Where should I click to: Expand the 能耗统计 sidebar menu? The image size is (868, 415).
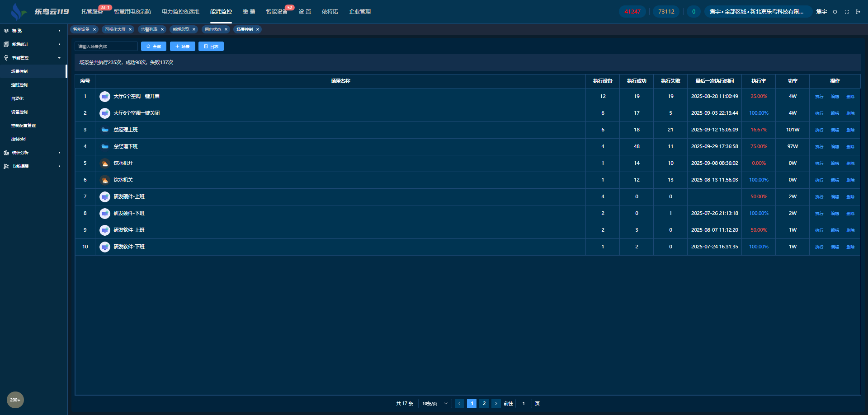[x=32, y=44]
